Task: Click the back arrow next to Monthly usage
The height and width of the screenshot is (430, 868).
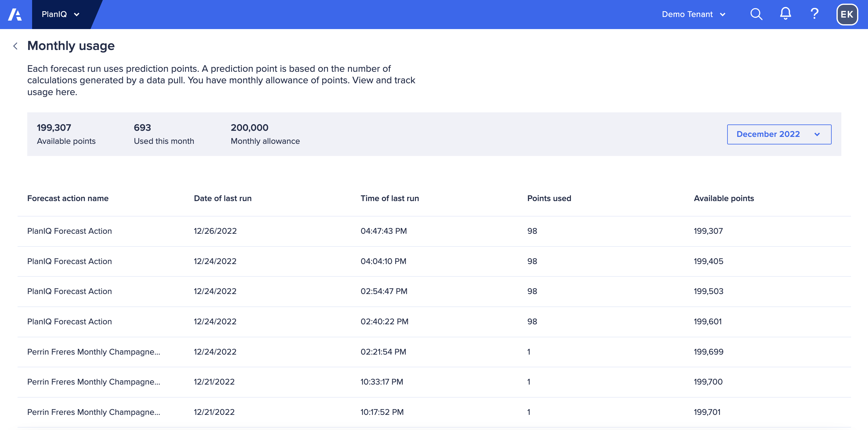Action: 15,46
